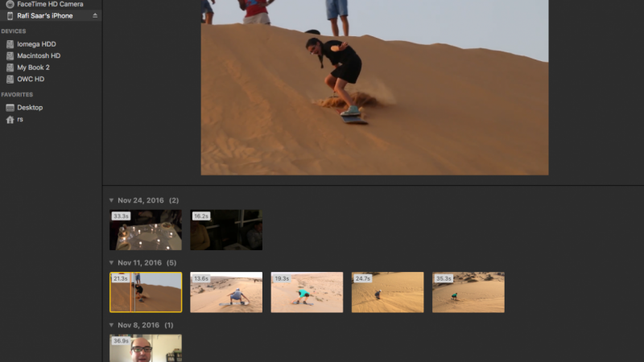This screenshot has width=644, height=362.
Task: Click the My Book 2 drive icon
Action: 10,68
